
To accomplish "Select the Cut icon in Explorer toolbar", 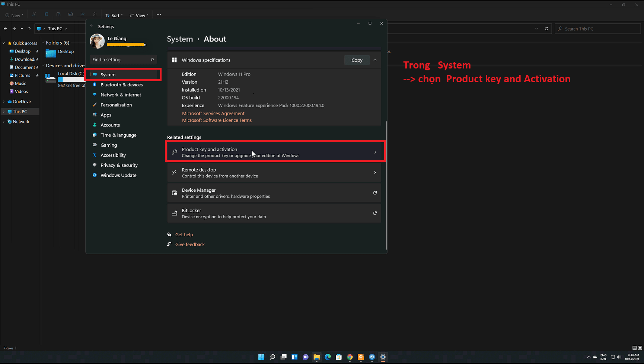I will click(x=34, y=15).
